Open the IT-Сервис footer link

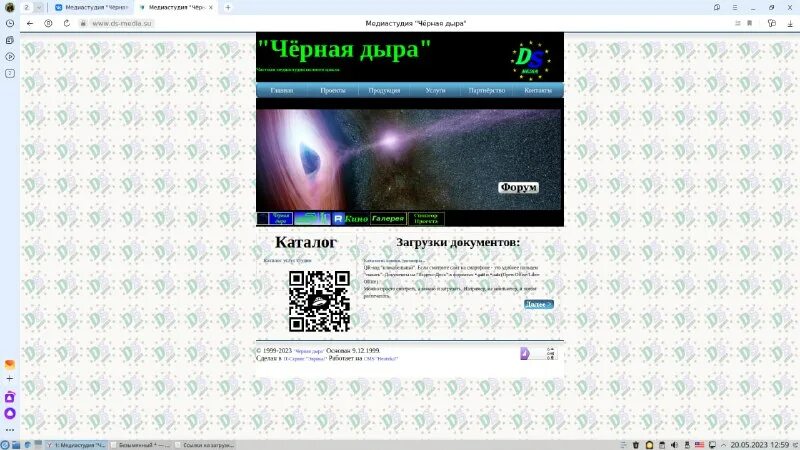coord(305,359)
